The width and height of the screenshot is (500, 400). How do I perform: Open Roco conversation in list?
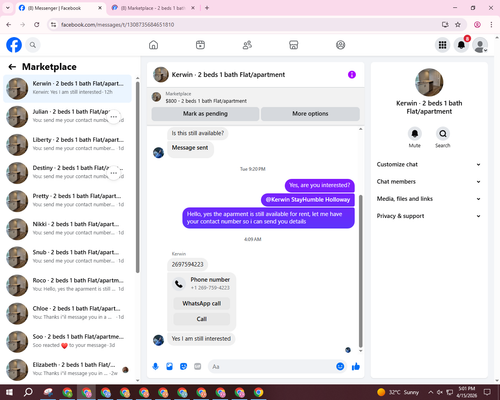(x=67, y=285)
